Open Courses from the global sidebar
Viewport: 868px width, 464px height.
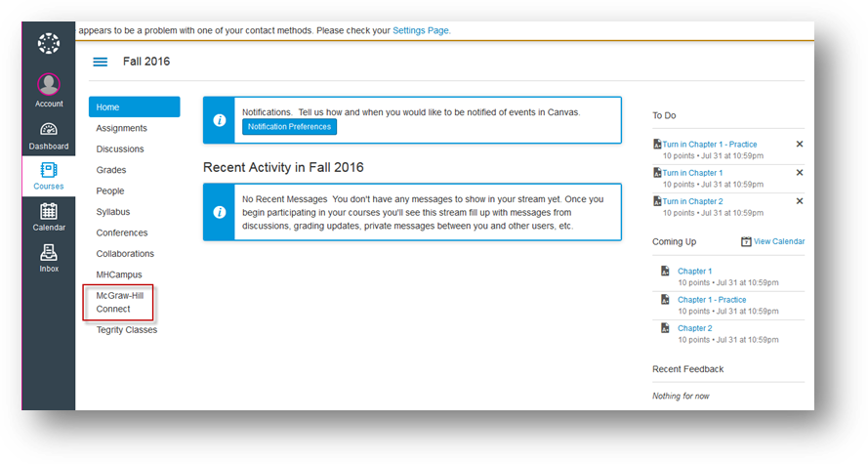pos(49,171)
